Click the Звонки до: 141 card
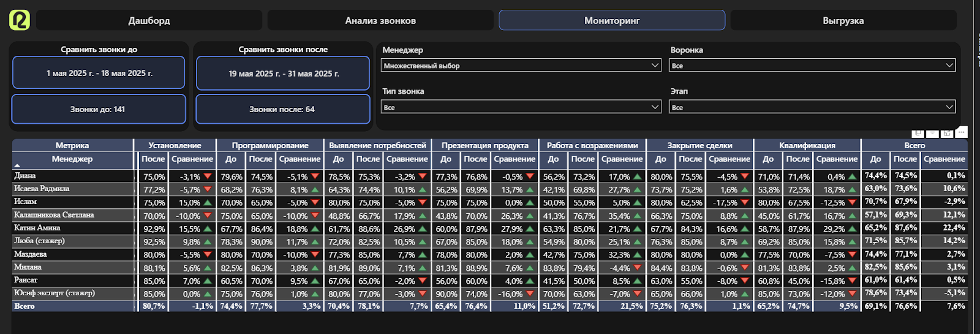The height and width of the screenshot is (334, 980). click(98, 109)
